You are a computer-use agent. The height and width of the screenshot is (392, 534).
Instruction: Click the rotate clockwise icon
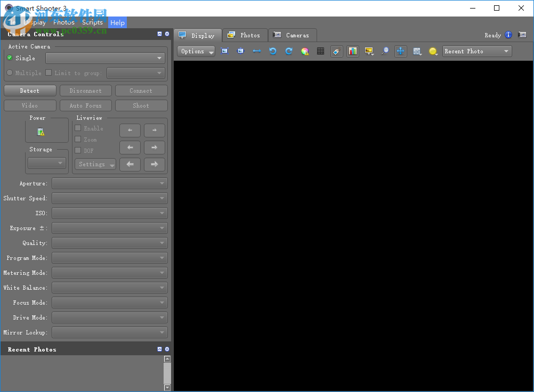point(289,51)
